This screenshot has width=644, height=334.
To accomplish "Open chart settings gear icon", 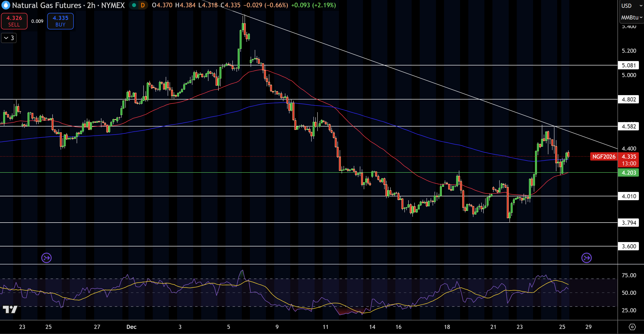I will 632,327.
